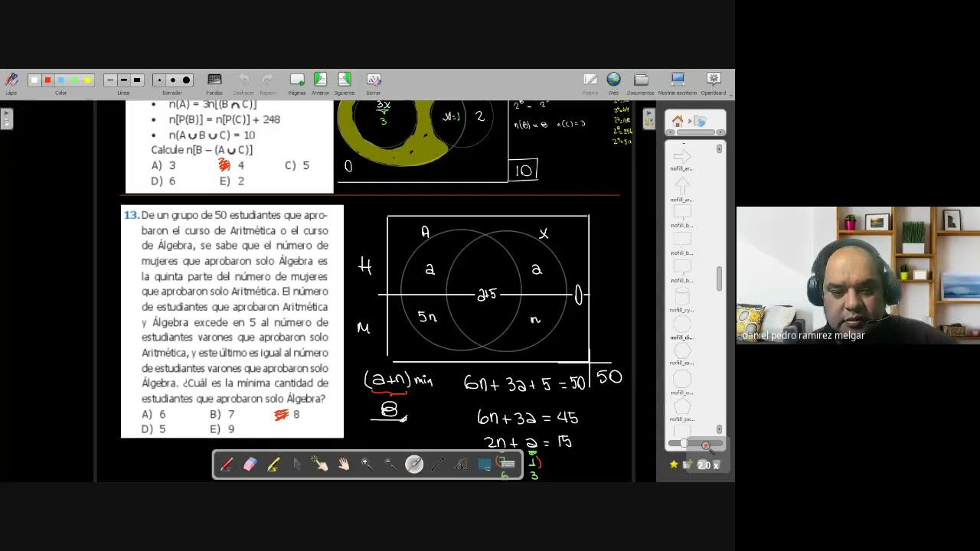Image resolution: width=980 pixels, height=551 pixels.
Task: Pick the white pen color
Action: [34, 80]
